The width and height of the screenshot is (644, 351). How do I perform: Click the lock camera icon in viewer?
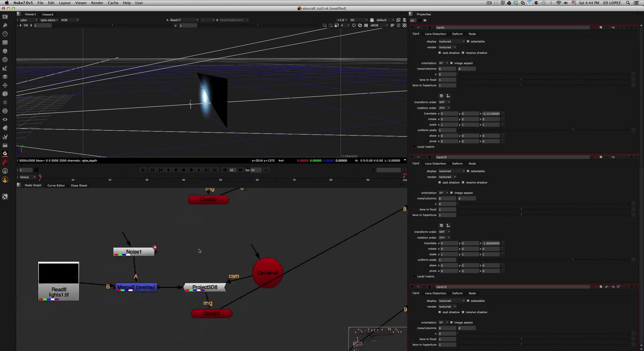(x=372, y=20)
